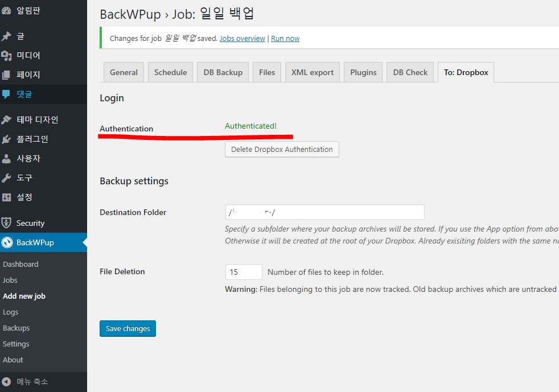This screenshot has height=392, width=559.
Task: Go to BackWPup Dashboard submenu
Action: tap(20, 264)
